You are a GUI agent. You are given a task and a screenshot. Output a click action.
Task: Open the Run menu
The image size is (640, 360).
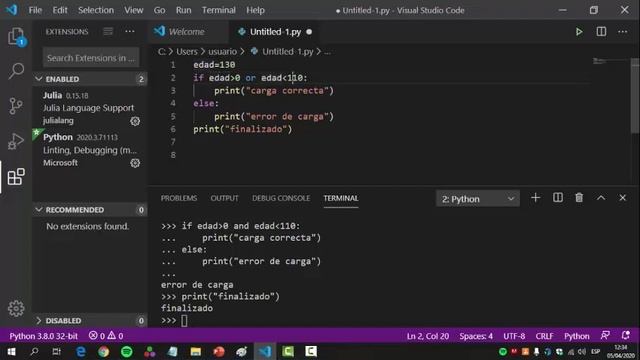click(183, 10)
